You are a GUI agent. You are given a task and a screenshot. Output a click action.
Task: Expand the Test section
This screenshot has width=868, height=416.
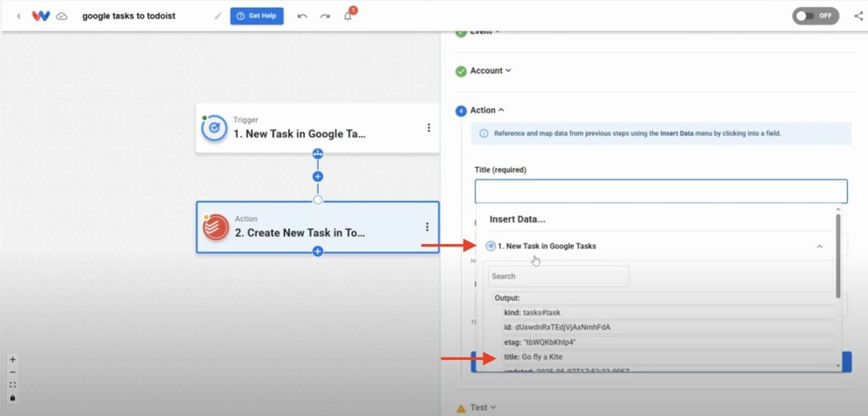tap(483, 408)
